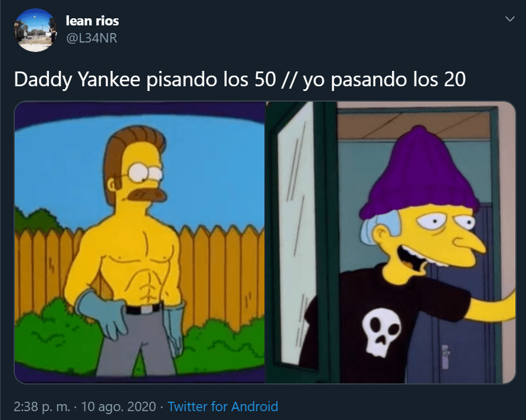Open the lean rios display name
The height and width of the screenshot is (420, 526).
(92, 21)
